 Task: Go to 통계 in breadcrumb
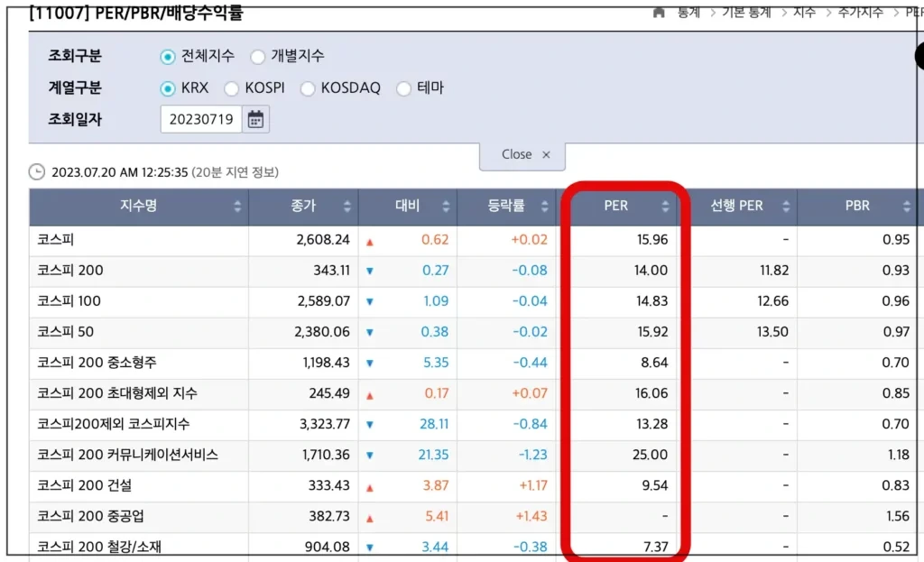click(x=688, y=12)
